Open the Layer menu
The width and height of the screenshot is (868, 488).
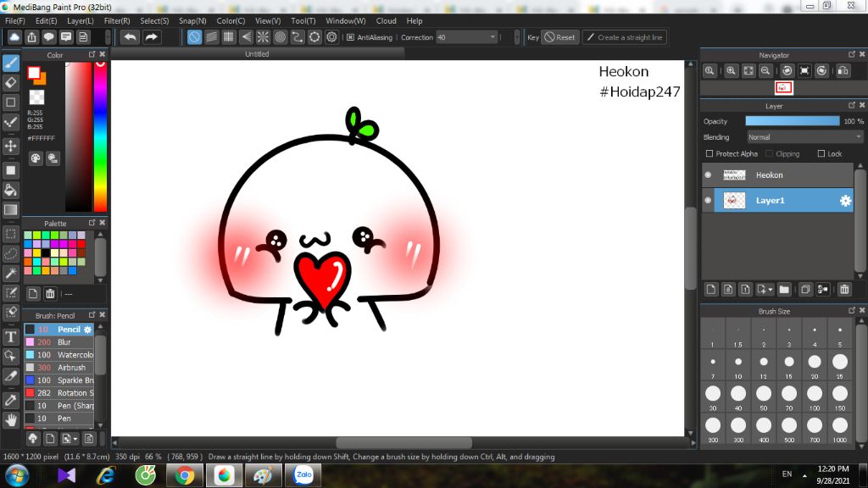point(81,20)
